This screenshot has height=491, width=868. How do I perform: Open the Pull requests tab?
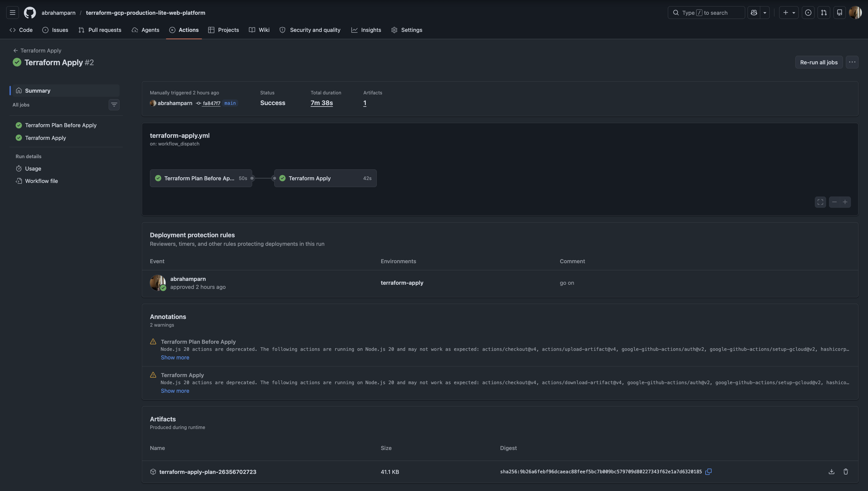point(100,30)
